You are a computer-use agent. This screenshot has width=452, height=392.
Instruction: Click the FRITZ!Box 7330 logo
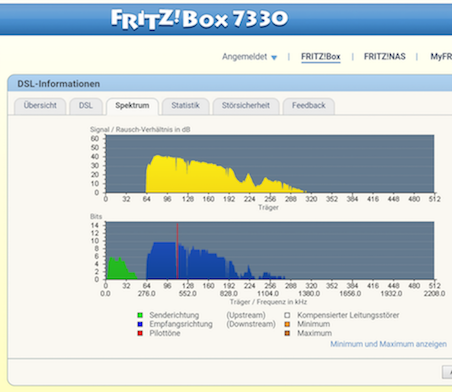[199, 19]
